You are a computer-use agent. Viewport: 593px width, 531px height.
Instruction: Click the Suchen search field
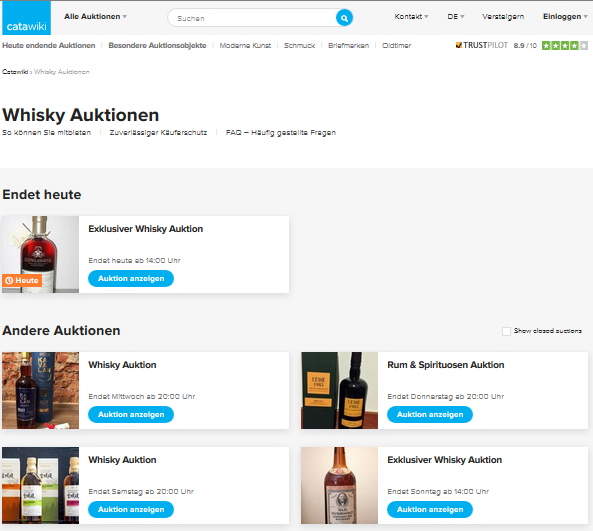coord(252,18)
